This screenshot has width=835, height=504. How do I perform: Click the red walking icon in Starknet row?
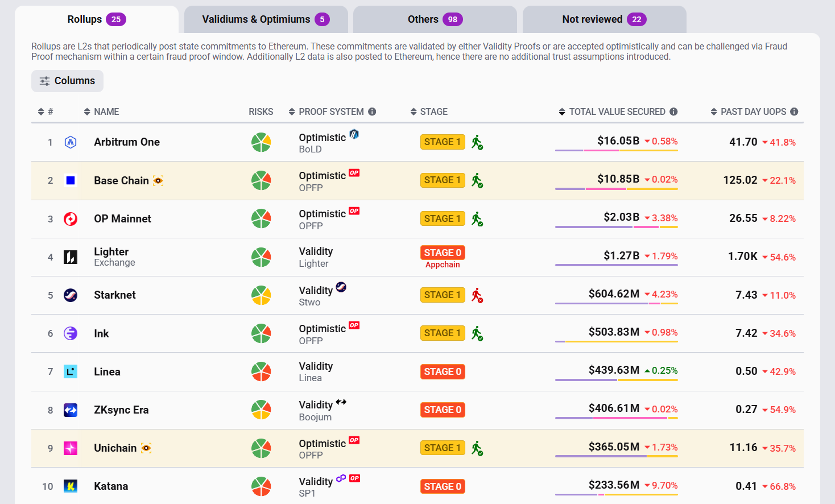477,295
